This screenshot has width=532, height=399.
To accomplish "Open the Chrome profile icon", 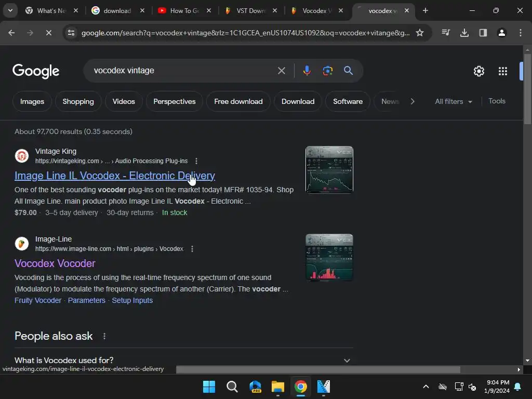I will coord(502,33).
